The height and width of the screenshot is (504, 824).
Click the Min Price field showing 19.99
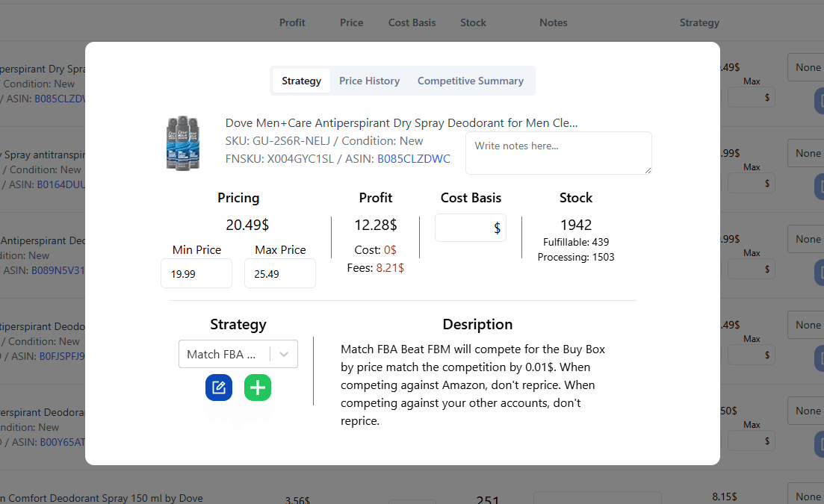196,273
